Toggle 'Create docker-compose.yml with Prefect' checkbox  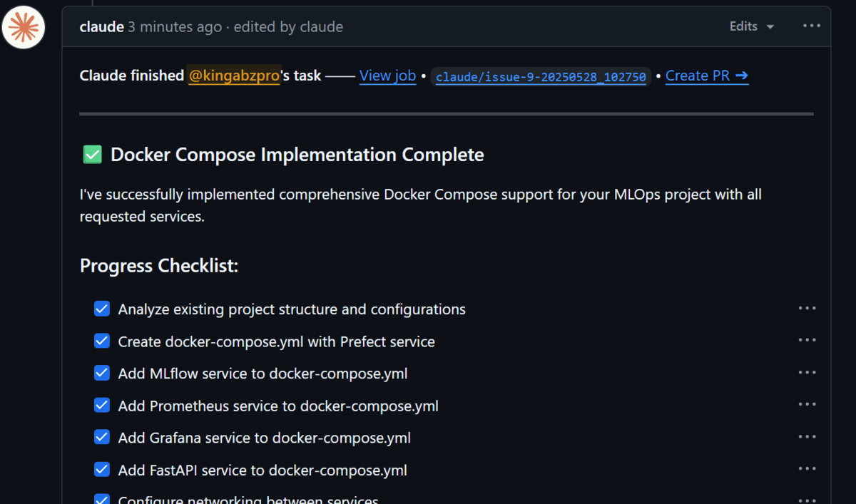coord(102,341)
